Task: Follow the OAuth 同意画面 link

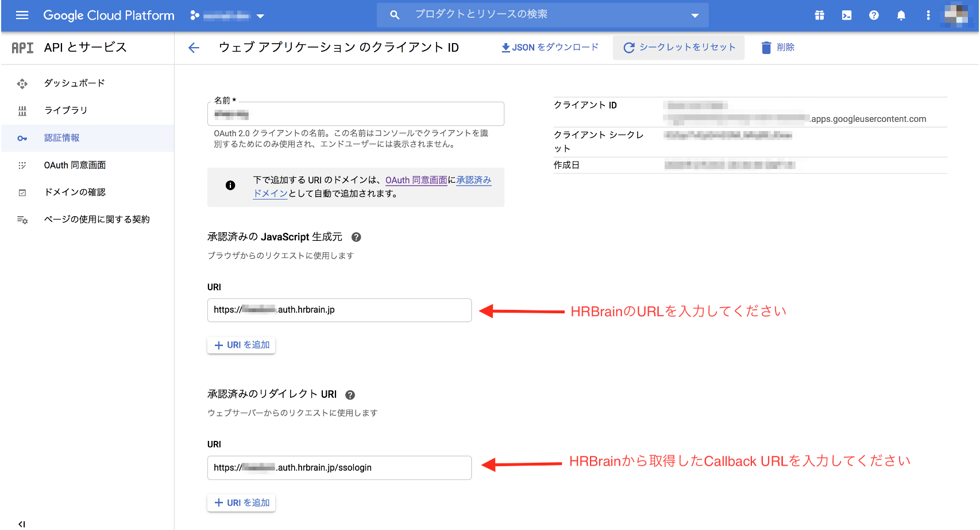Action: click(416, 180)
